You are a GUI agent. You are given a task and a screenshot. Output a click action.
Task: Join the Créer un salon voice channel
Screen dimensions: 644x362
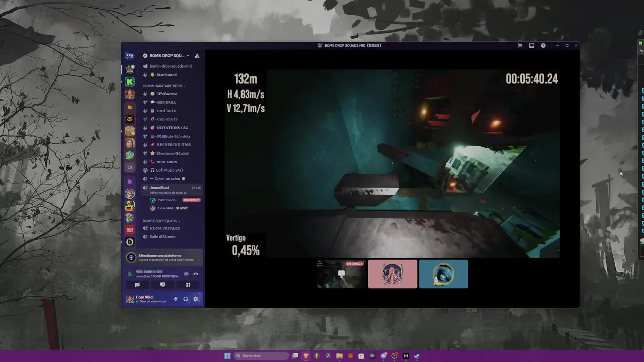pos(171,179)
